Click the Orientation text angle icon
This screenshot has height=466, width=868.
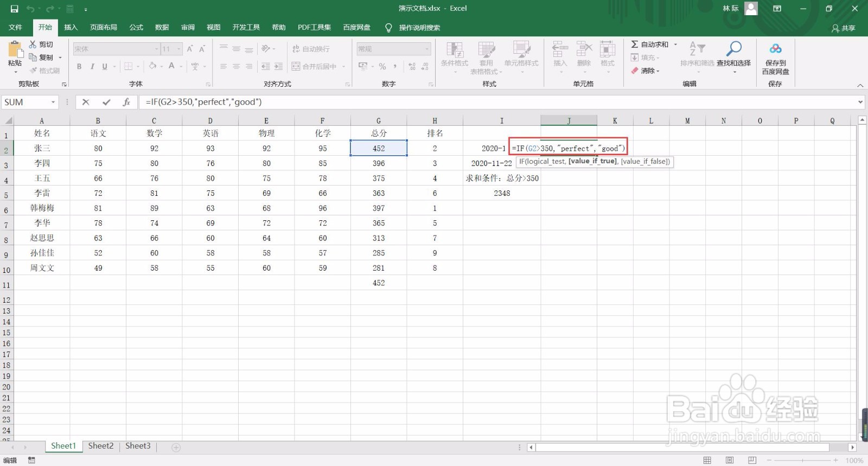[266, 48]
